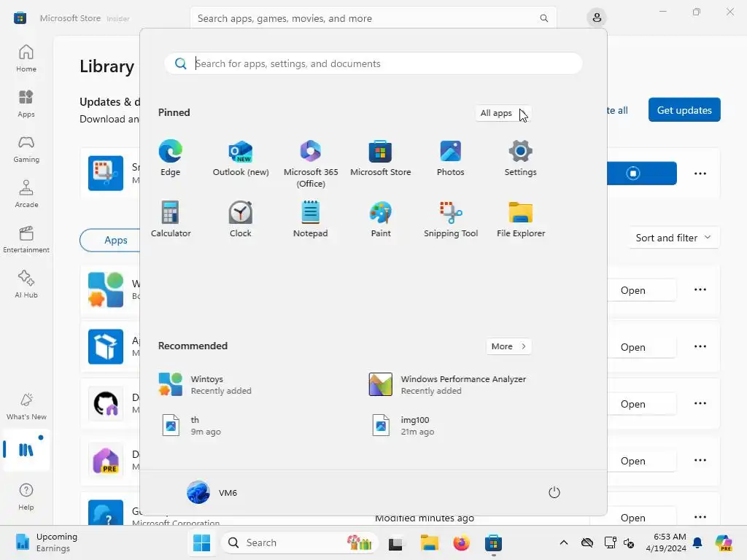Screen dimensions: 747x560
Task: Open Store profile account icon
Action: pos(597,18)
